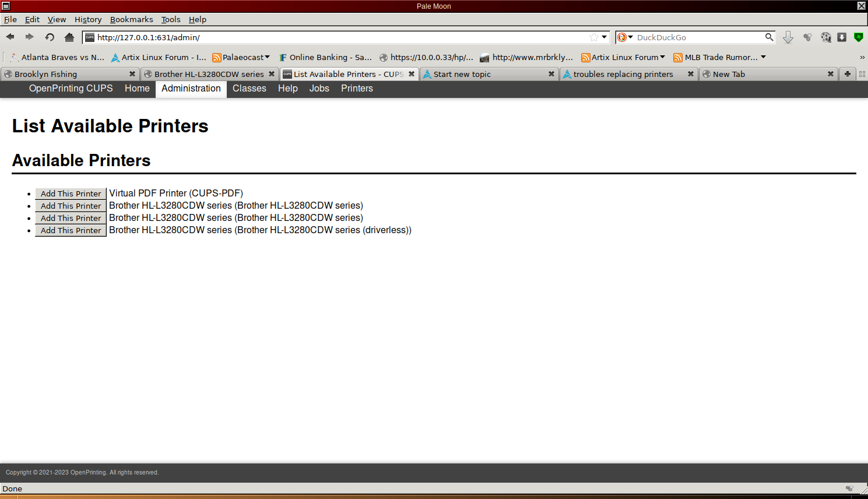The image size is (868, 499).
Task: Click the film reel media icon
Action: [x=825, y=37]
